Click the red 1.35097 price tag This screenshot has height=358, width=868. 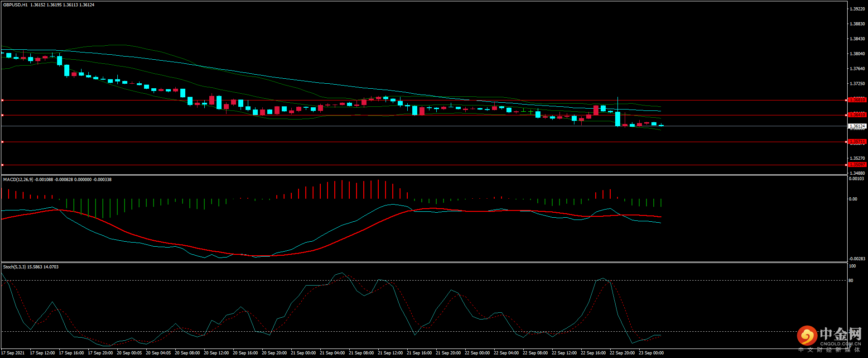857,165
